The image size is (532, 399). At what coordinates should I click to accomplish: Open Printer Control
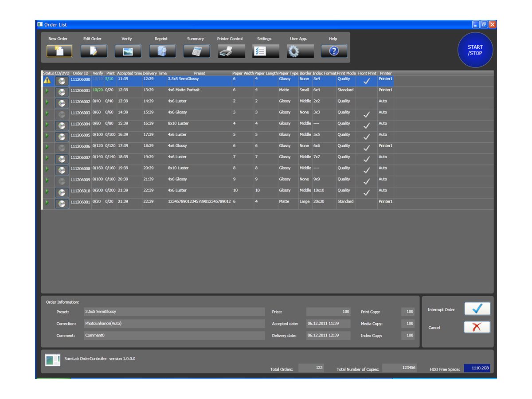click(x=231, y=51)
